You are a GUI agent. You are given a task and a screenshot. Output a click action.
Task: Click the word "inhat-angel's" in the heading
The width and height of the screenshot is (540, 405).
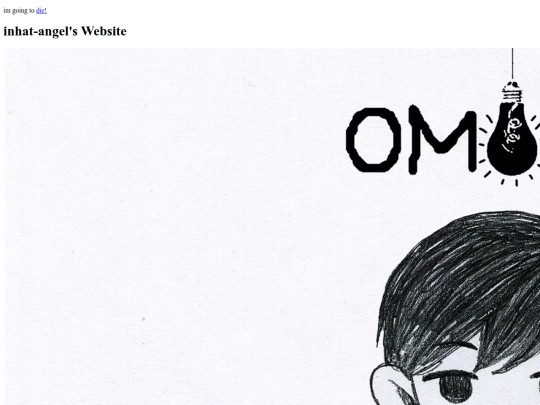(x=41, y=31)
